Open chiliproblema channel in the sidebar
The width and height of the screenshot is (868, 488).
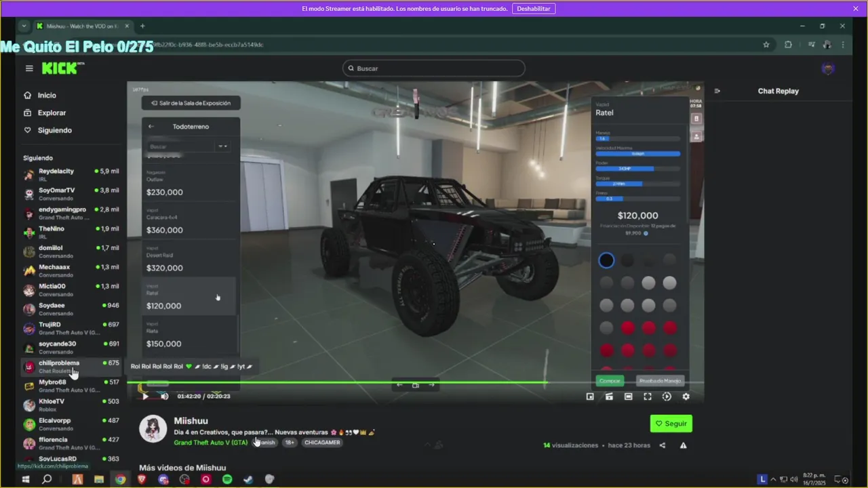coord(71,367)
